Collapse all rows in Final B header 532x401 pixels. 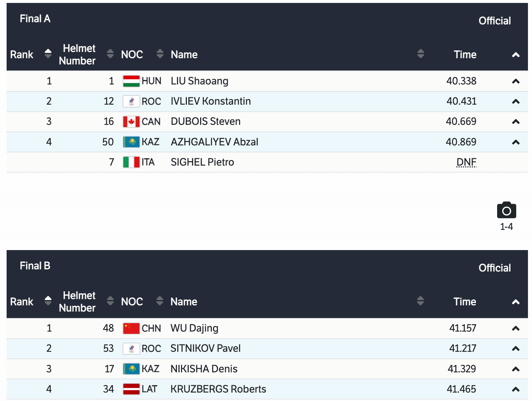click(x=515, y=302)
